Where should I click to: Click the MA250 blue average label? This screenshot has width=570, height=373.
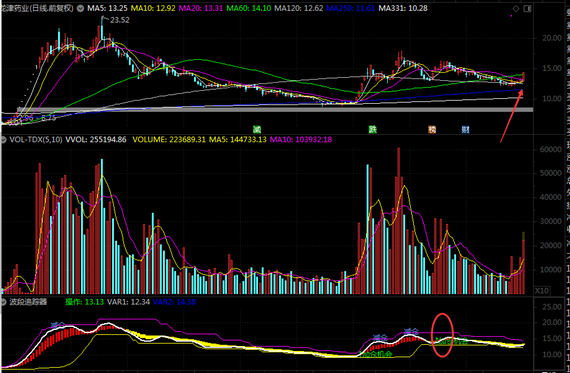350,8
